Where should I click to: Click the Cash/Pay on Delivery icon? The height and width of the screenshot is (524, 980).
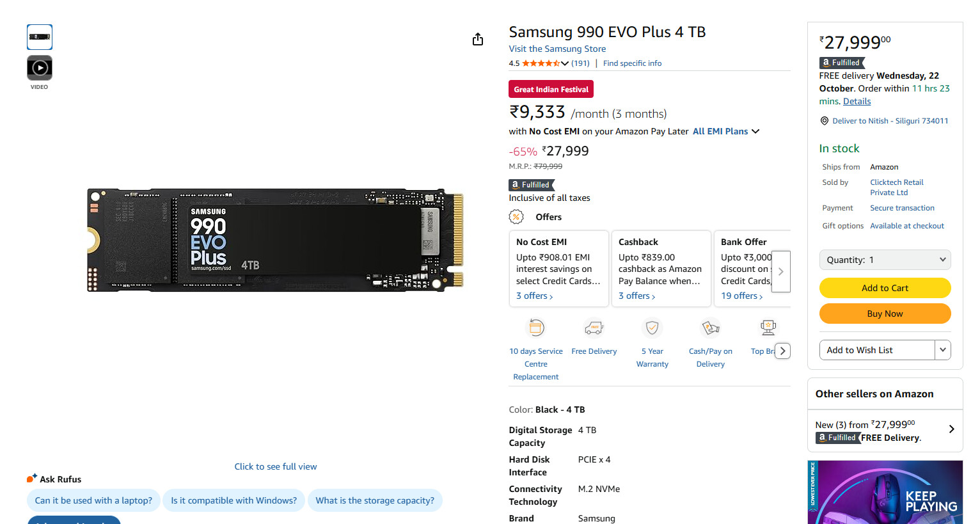[710, 328]
